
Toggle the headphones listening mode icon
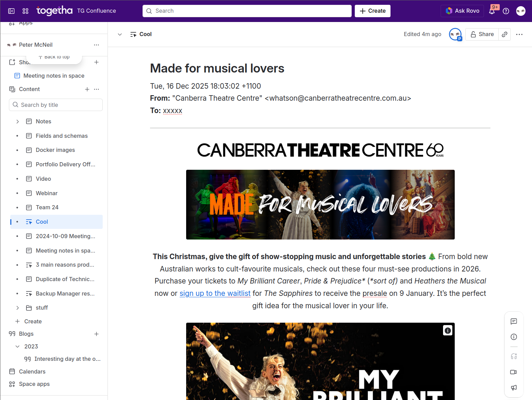(x=513, y=356)
